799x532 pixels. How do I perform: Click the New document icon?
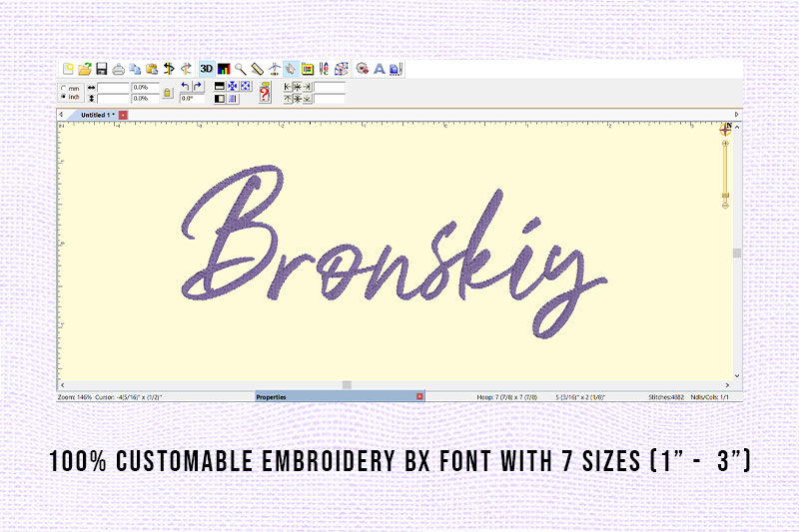point(68,69)
